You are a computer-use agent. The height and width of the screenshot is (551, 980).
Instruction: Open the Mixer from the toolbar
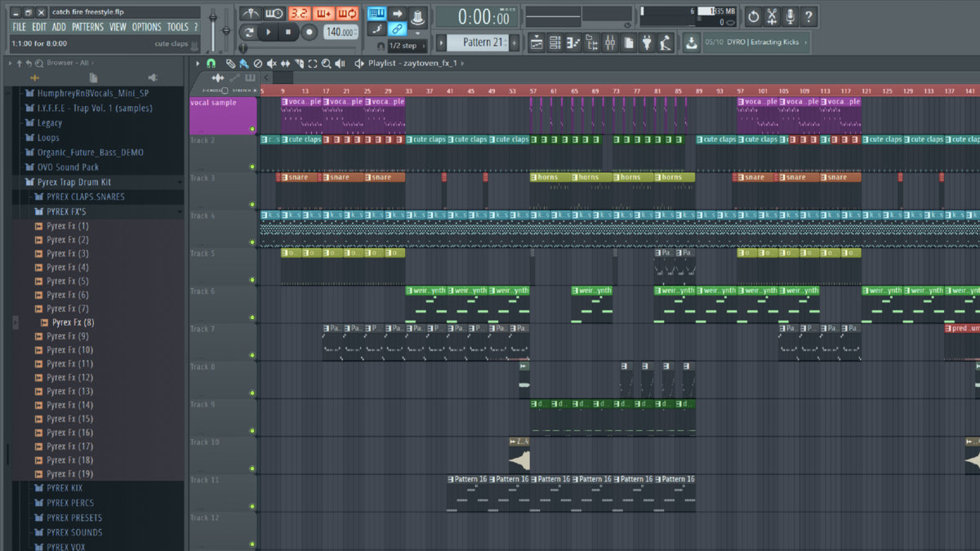coord(609,42)
